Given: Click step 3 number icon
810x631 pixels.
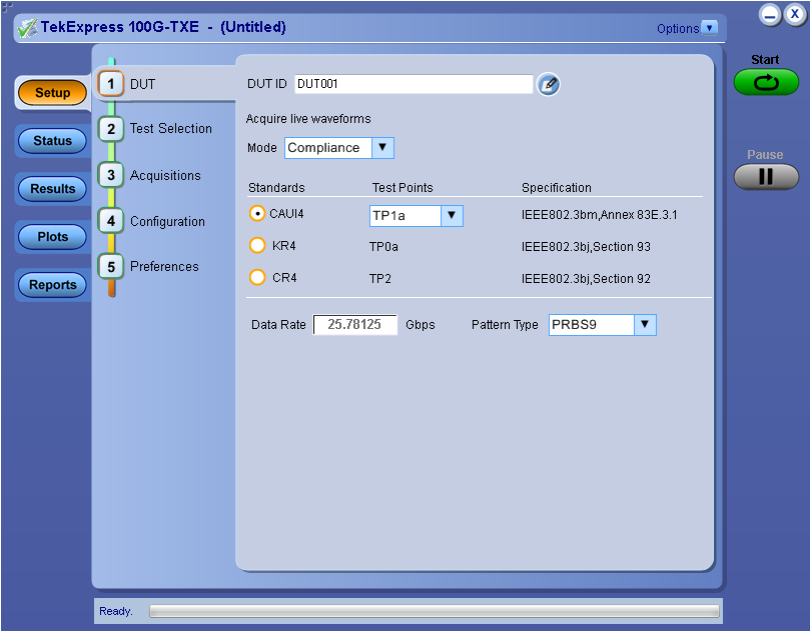Looking at the screenshot, I should coord(113,175).
